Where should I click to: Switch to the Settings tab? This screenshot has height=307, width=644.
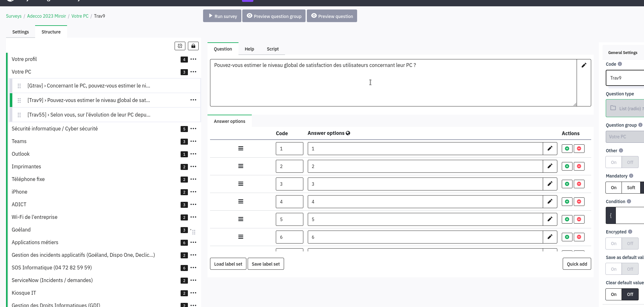tap(21, 32)
